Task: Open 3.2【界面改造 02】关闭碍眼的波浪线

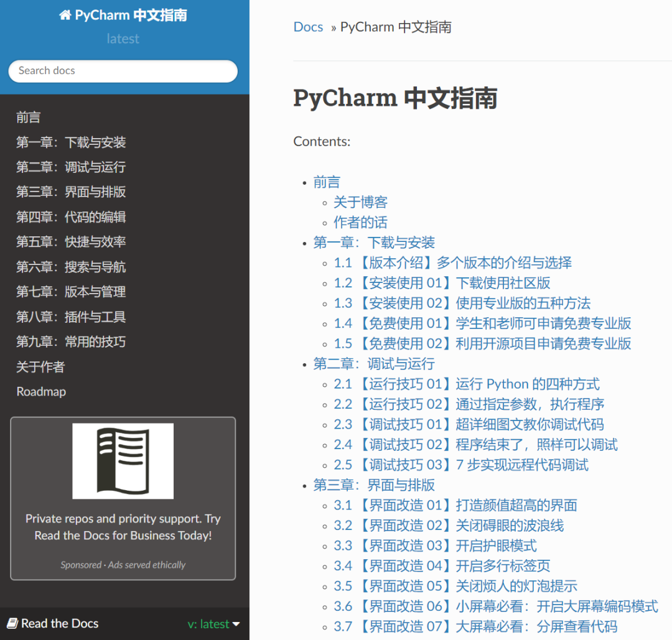Action: [x=449, y=525]
